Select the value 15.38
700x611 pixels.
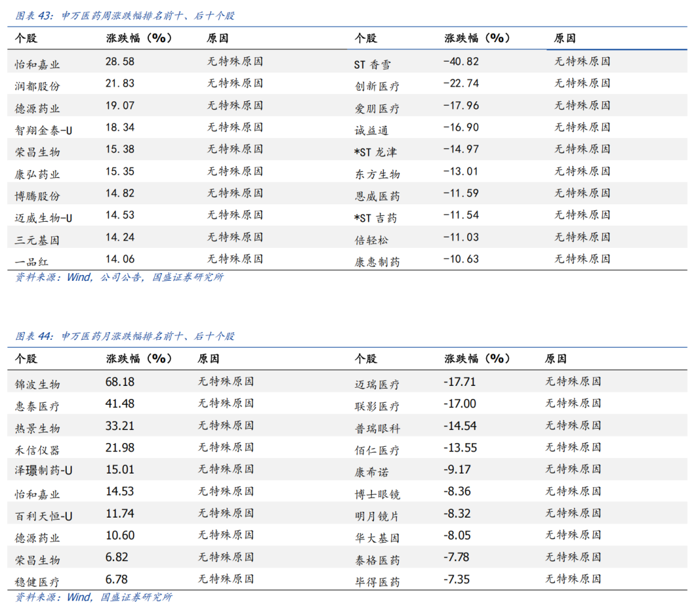click(x=120, y=150)
